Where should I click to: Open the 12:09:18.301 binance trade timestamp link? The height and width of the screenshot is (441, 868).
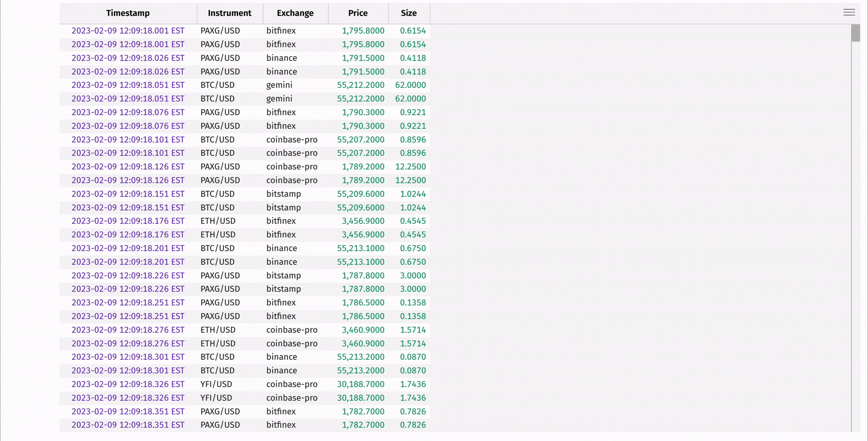point(128,357)
